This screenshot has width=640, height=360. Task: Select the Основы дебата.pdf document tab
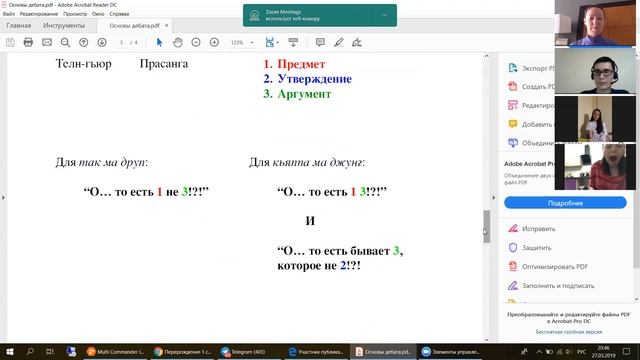134,25
